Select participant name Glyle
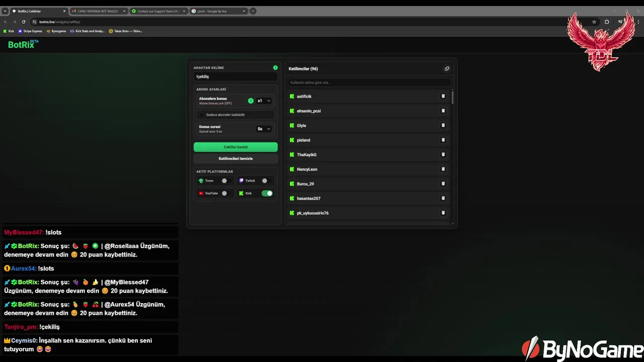Screen dimensions: 644x362 point(301,125)
